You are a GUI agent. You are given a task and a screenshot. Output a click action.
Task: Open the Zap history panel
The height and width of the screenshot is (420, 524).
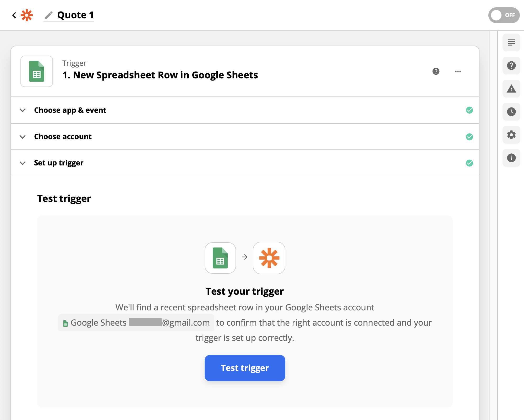tap(511, 112)
